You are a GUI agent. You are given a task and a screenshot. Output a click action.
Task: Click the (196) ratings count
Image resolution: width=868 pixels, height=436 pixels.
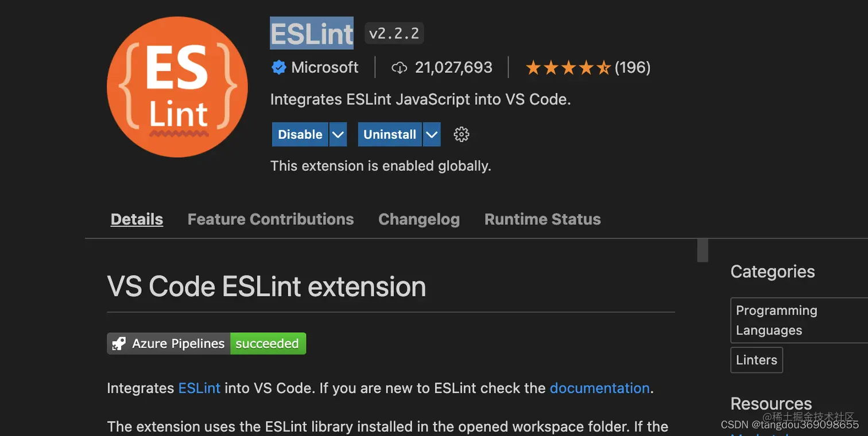point(633,68)
